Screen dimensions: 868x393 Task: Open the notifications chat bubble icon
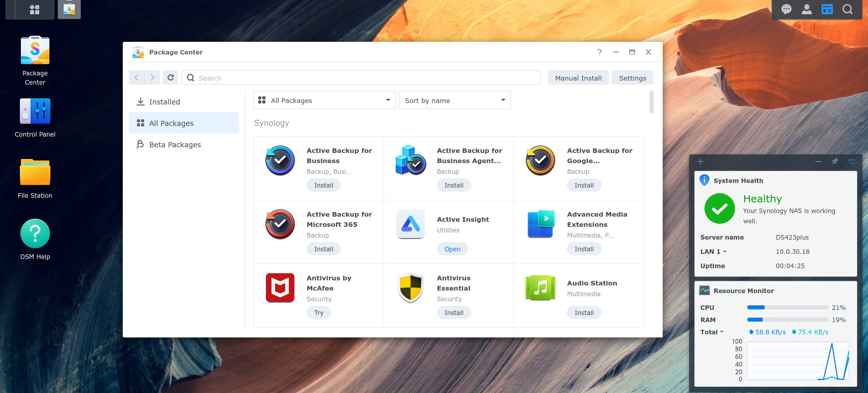coord(786,9)
